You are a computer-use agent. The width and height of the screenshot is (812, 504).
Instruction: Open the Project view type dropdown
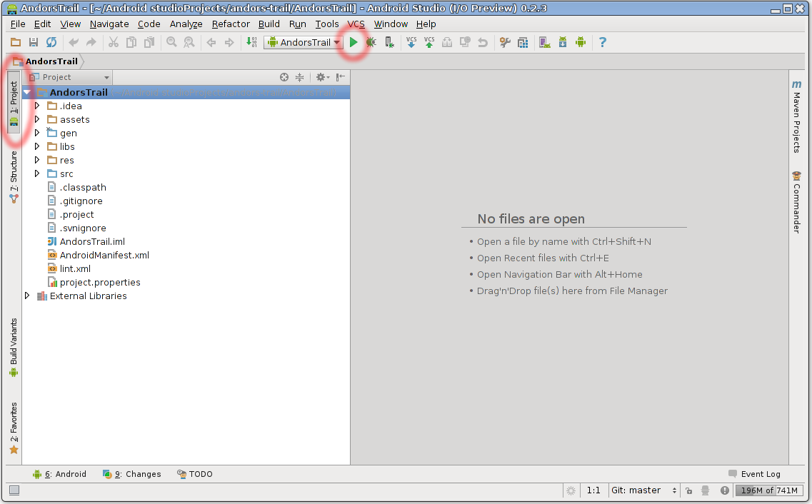pyautogui.click(x=70, y=77)
